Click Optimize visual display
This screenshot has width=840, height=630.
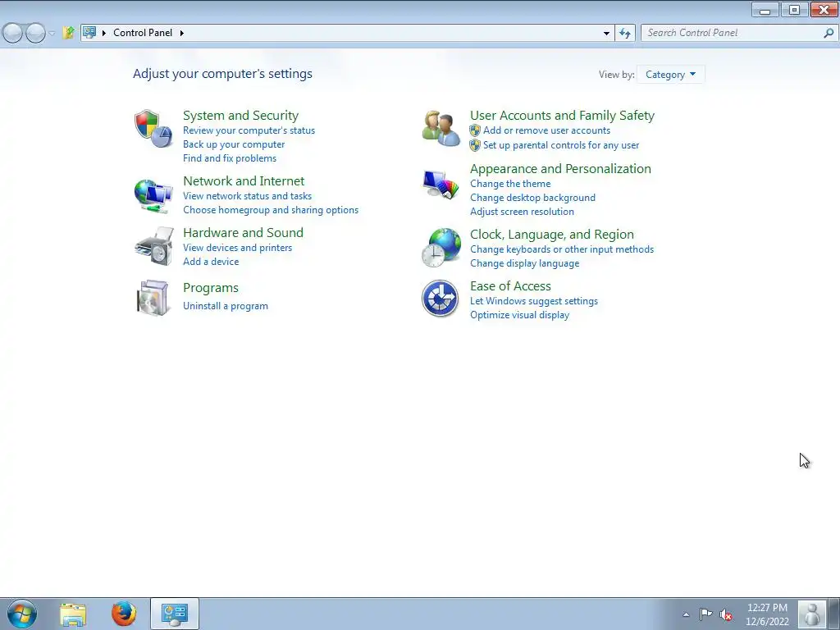click(519, 315)
